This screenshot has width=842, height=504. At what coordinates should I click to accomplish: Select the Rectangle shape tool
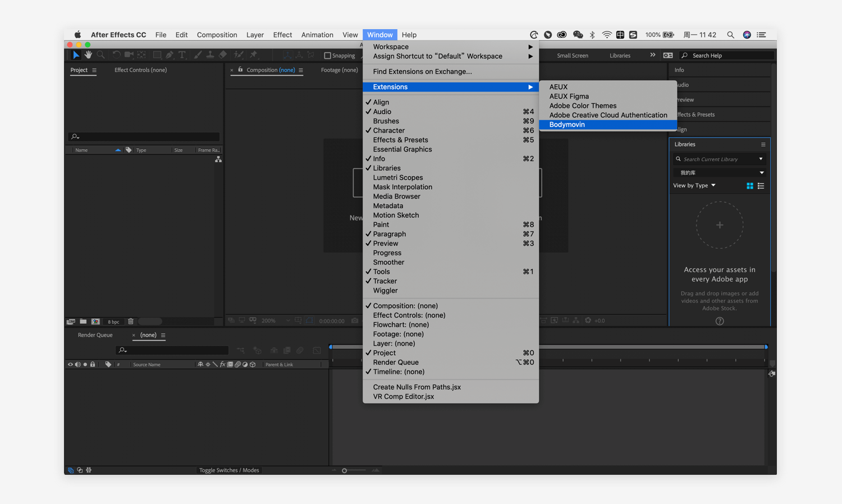(157, 55)
